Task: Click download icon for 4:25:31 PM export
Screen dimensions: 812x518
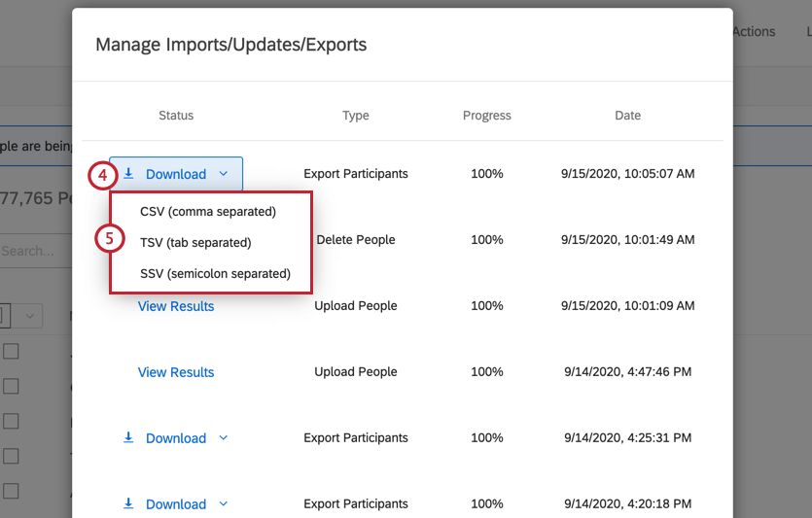Action: [128, 438]
